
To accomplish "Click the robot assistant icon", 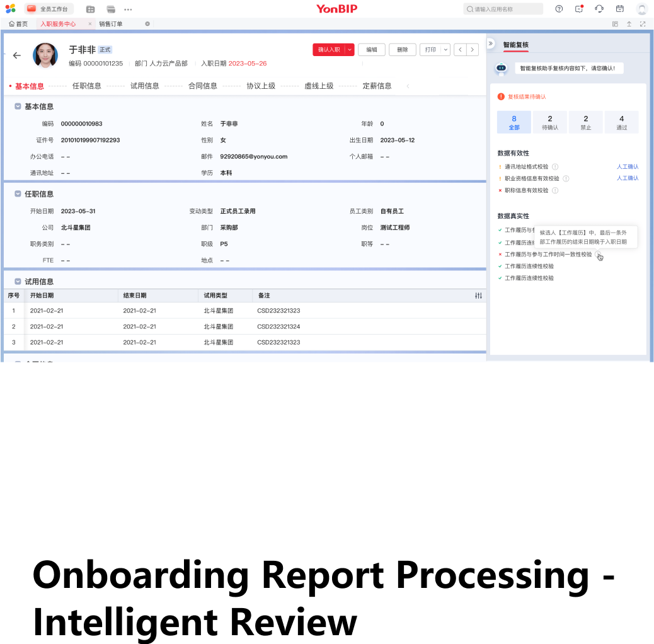I will point(502,68).
